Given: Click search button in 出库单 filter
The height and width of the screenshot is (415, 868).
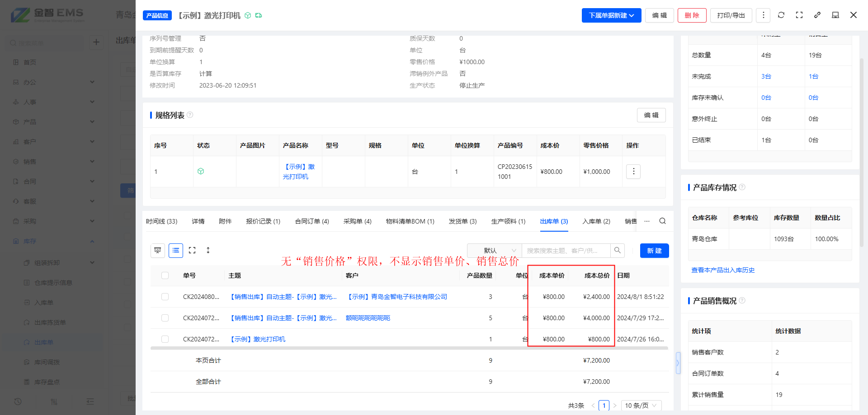Looking at the screenshot, I should (x=618, y=250).
